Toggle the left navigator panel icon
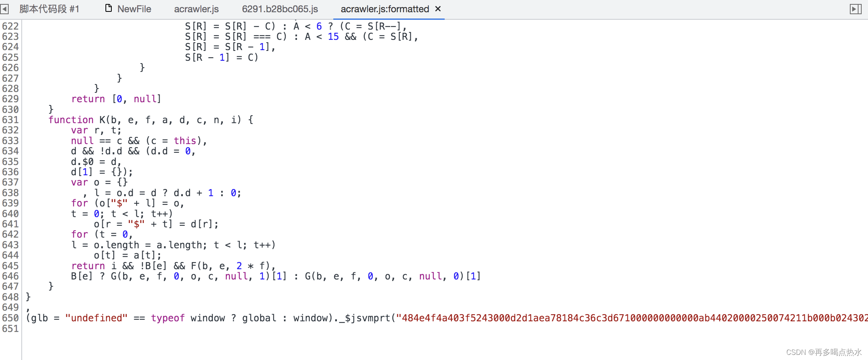868x360 pixels. (4, 9)
